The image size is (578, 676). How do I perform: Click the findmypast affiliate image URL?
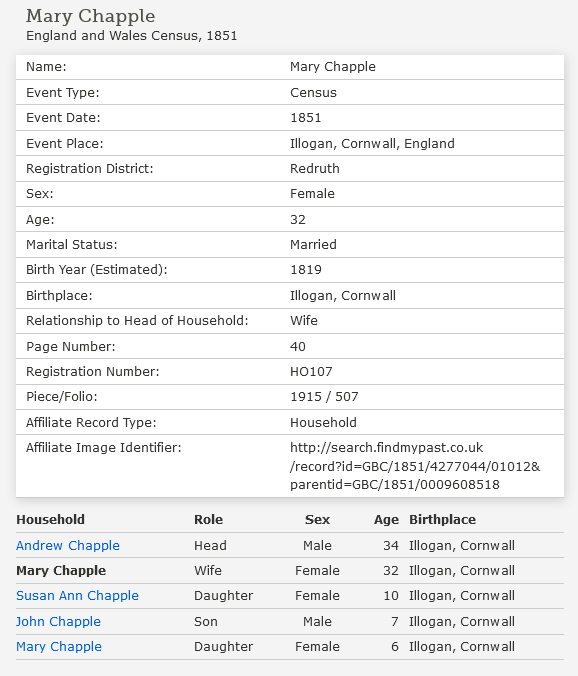click(x=415, y=466)
